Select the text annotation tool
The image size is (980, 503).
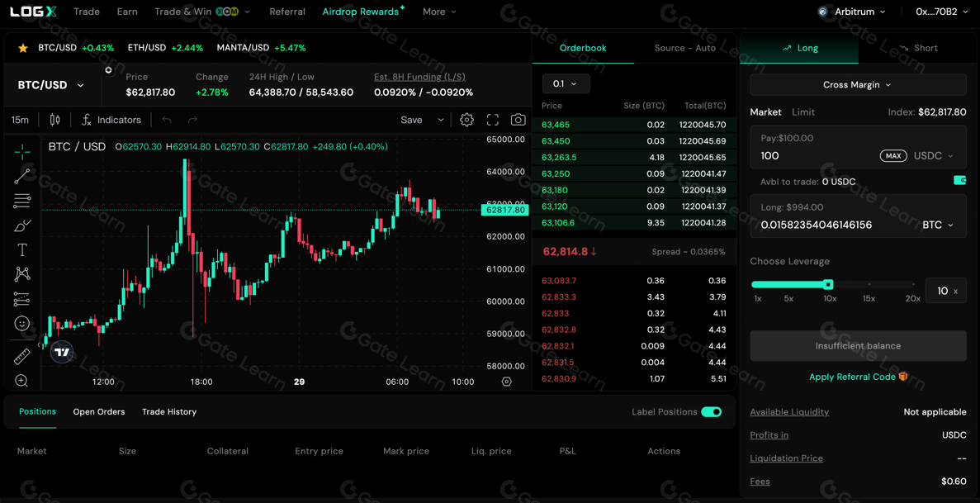[21, 249]
